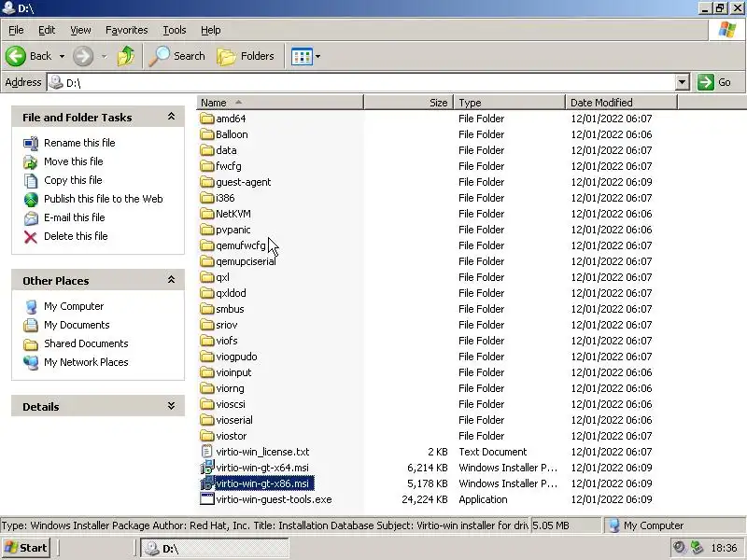Select the qemupciserial folder name

click(x=246, y=261)
